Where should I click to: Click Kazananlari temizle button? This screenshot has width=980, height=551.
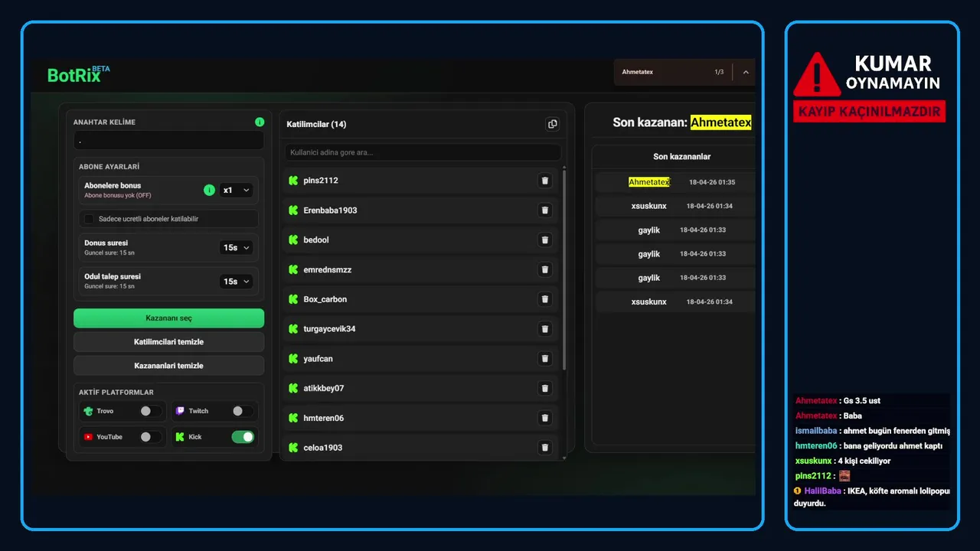[168, 366]
